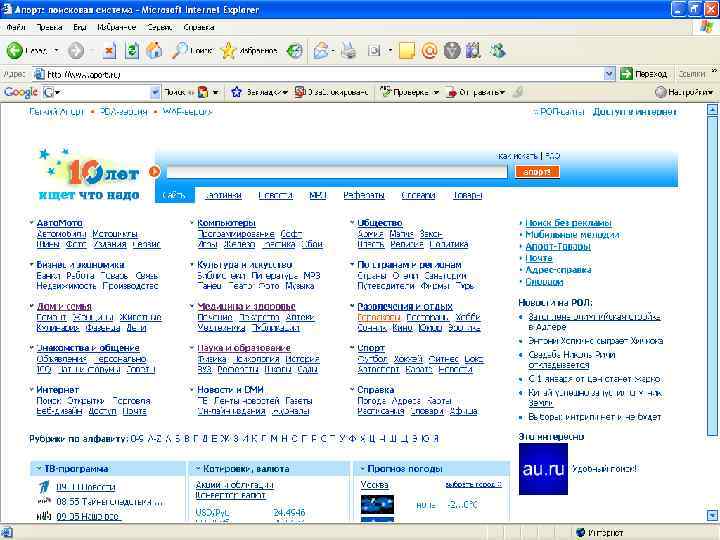Switch to the Новости search tab

276,195
